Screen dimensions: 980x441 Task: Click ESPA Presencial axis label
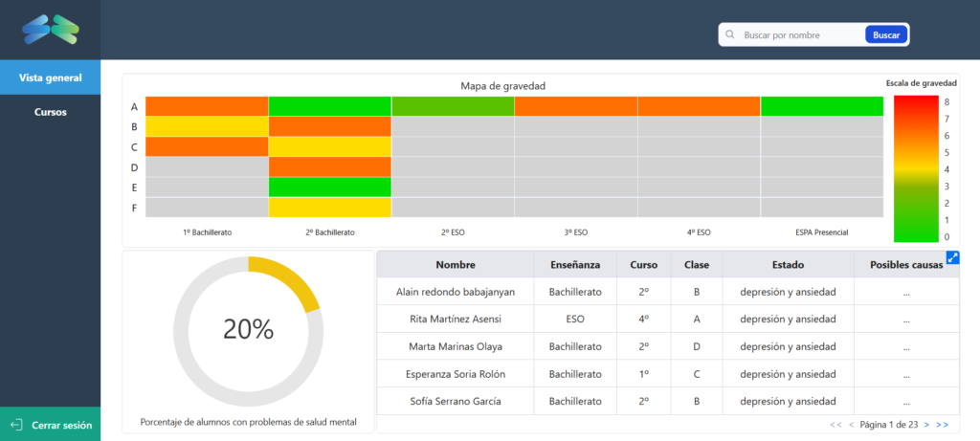(822, 232)
